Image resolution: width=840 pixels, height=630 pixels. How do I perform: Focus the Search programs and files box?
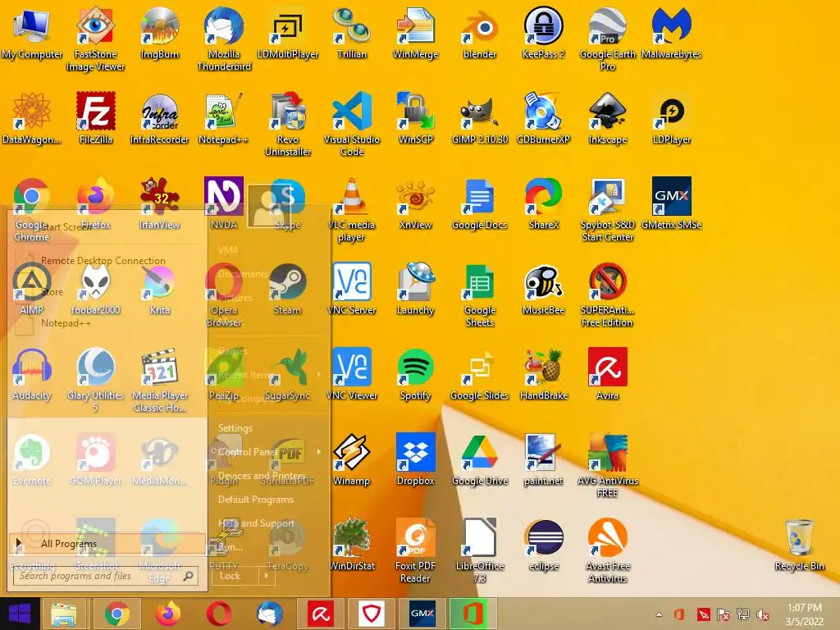pyautogui.click(x=106, y=576)
